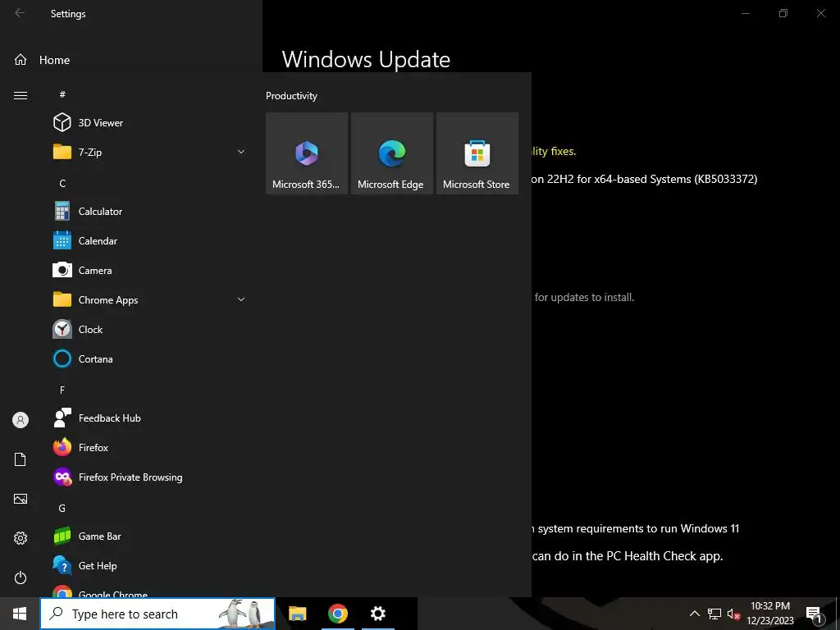The width and height of the screenshot is (840, 630).
Task: Open 3D Viewer from the app list
Action: 150,123
